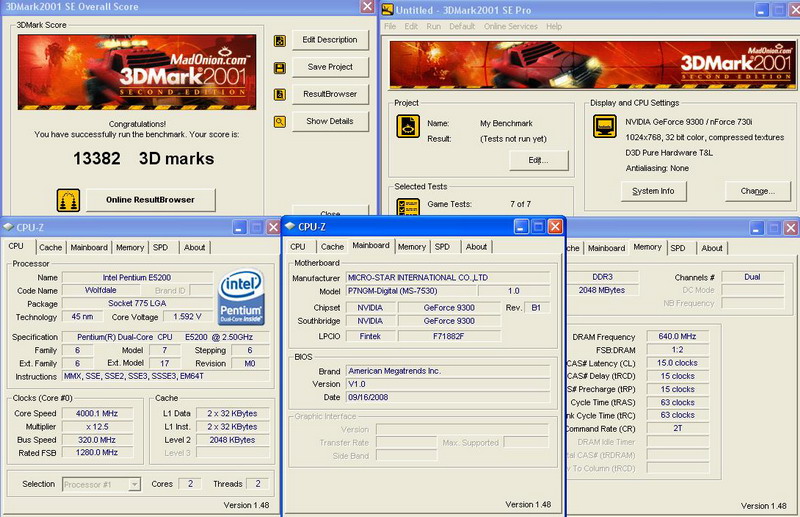Click the DRAM Frequency 640.0 MHz value
The height and width of the screenshot is (517, 800).
click(678, 336)
